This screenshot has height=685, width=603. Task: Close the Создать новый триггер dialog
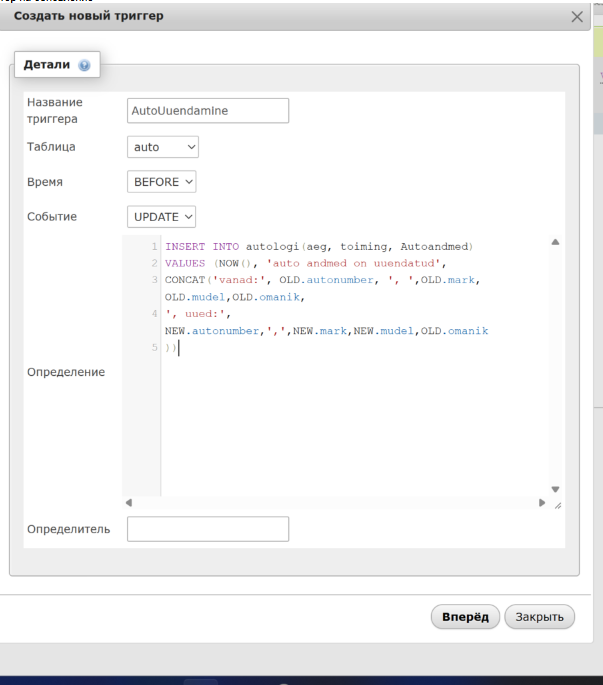[576, 17]
